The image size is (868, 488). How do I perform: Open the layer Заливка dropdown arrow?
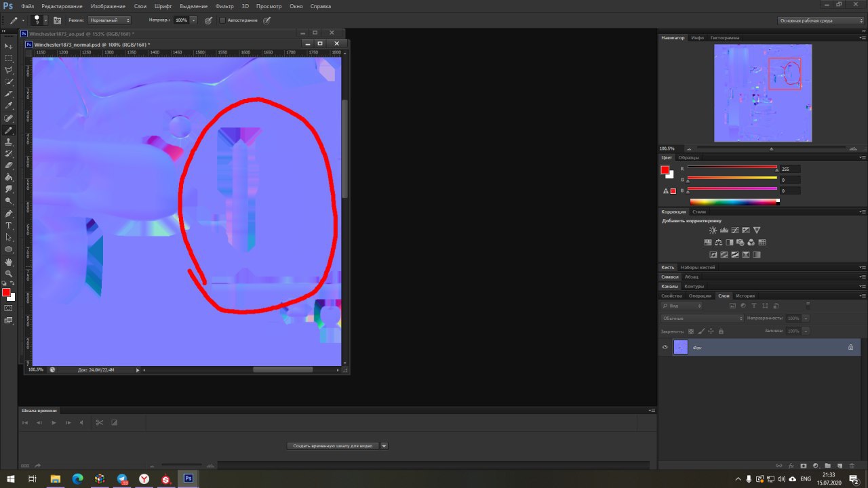(806, 331)
